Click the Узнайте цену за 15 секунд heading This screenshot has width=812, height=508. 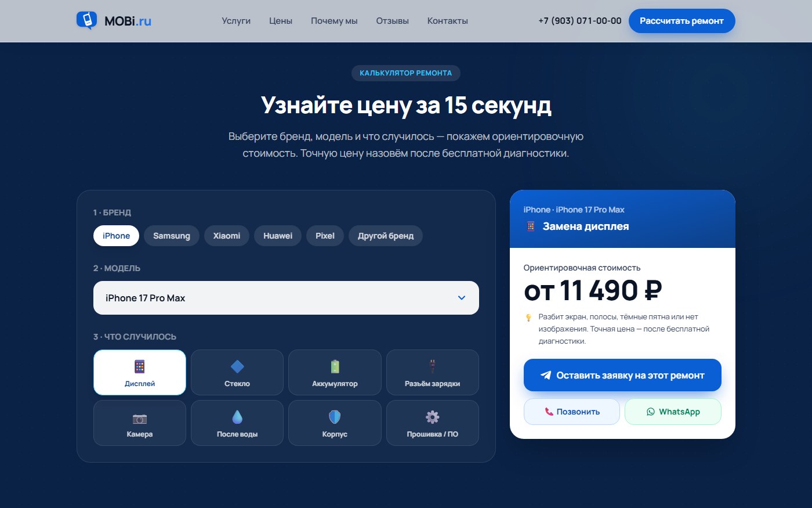pos(406,105)
